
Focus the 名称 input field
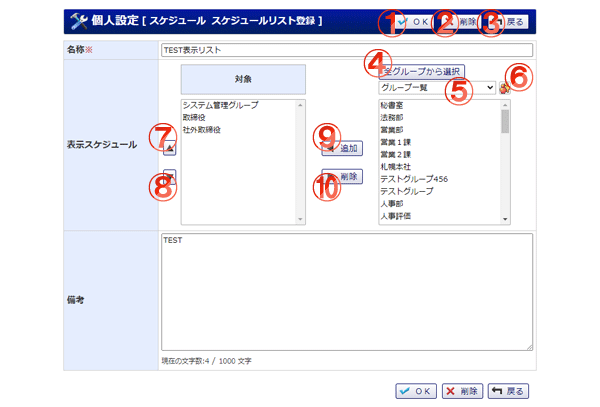tap(347, 50)
